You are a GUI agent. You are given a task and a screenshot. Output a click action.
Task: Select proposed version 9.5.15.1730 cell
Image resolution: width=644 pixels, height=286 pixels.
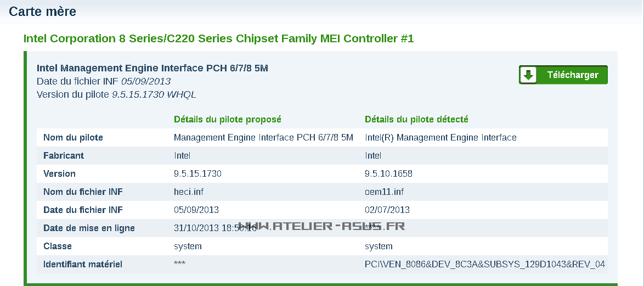pyautogui.click(x=197, y=173)
